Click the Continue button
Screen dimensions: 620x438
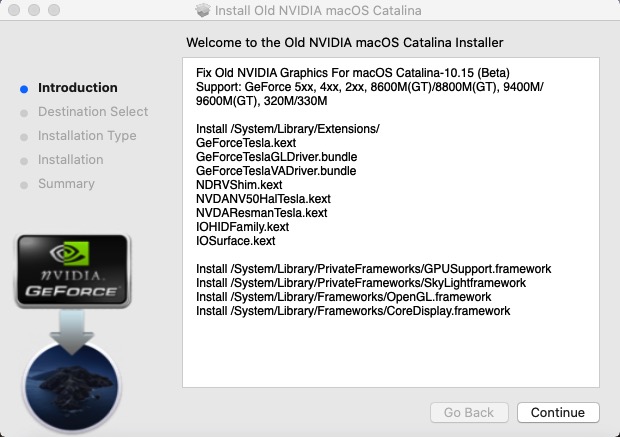point(558,412)
